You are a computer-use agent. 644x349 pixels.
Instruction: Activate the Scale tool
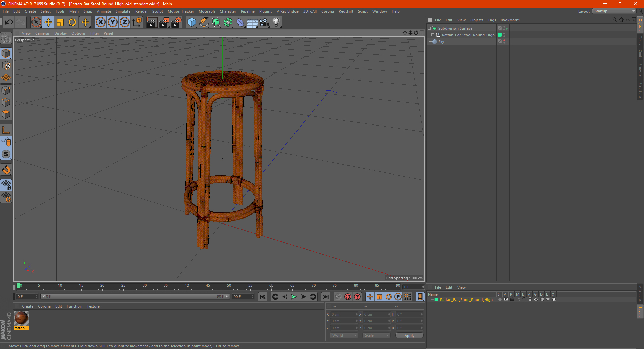[x=60, y=22]
